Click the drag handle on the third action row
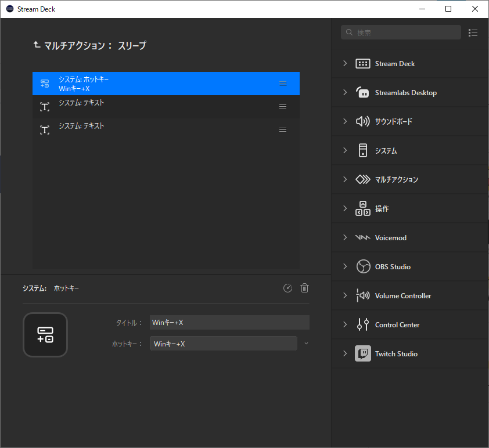Screen dimensions: 489x448 (x=283, y=129)
